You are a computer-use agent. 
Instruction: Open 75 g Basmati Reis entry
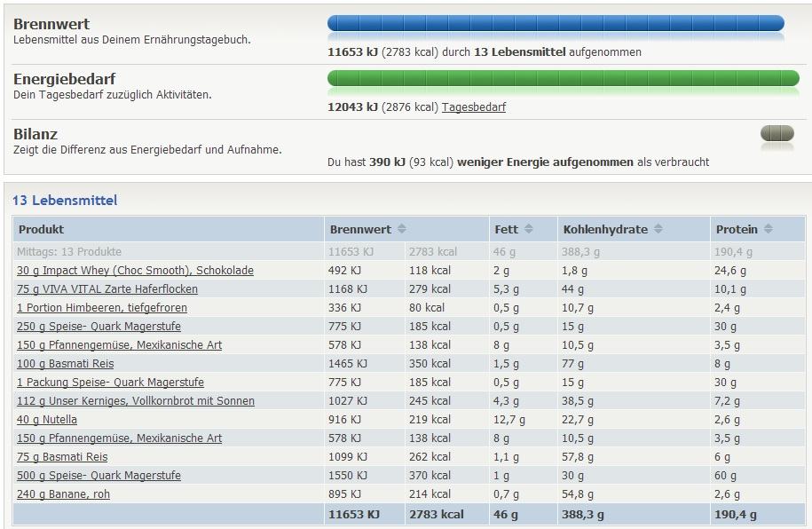[x=62, y=457]
